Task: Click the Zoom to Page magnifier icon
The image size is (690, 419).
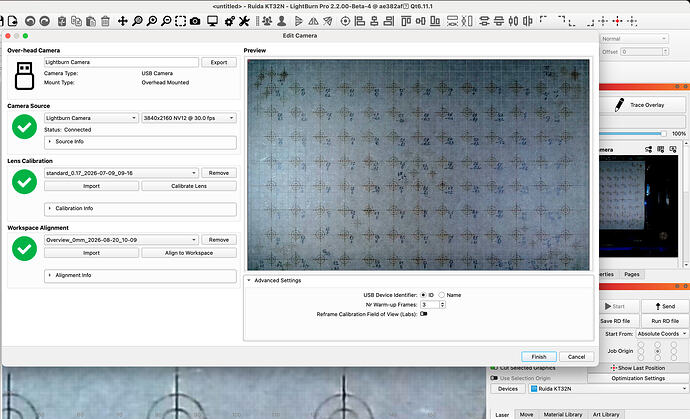Action: pos(137,21)
